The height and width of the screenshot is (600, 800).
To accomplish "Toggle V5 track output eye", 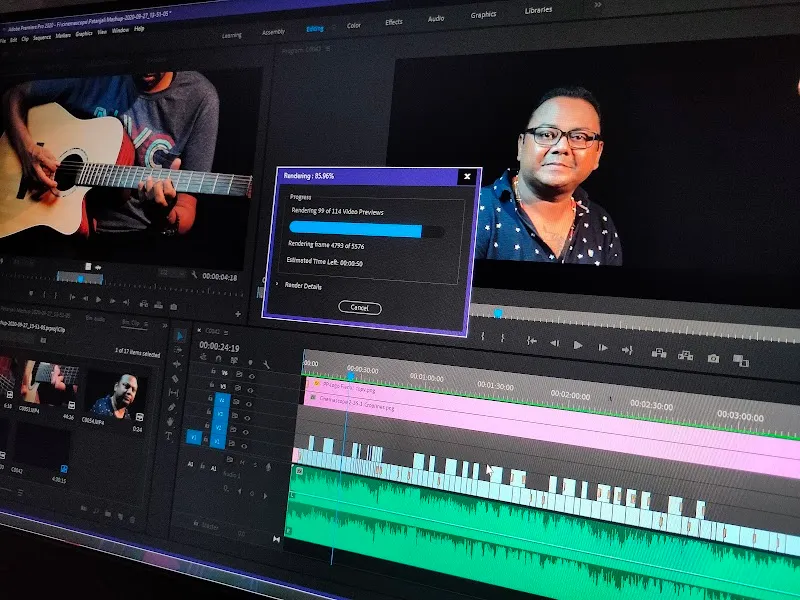I will click(250, 390).
